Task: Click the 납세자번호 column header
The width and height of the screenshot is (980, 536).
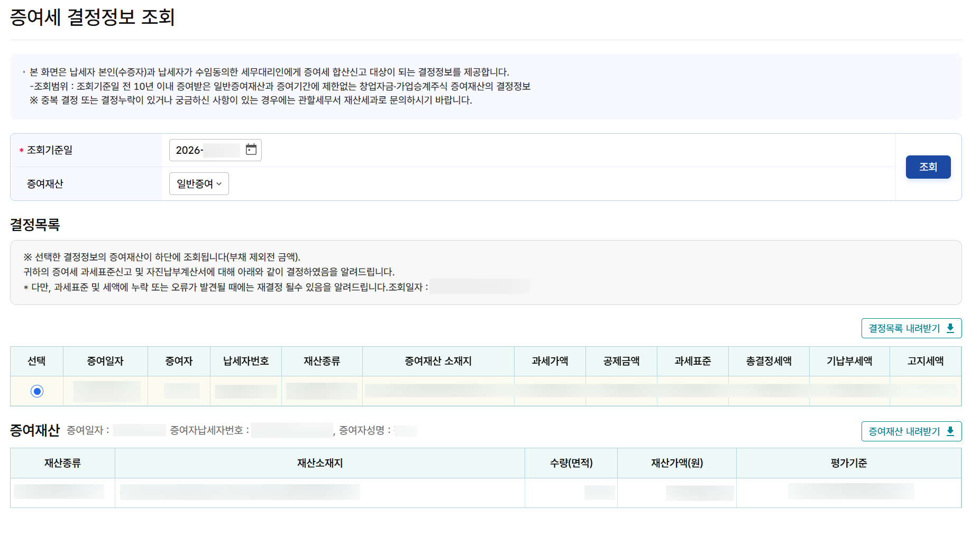Action: [246, 361]
